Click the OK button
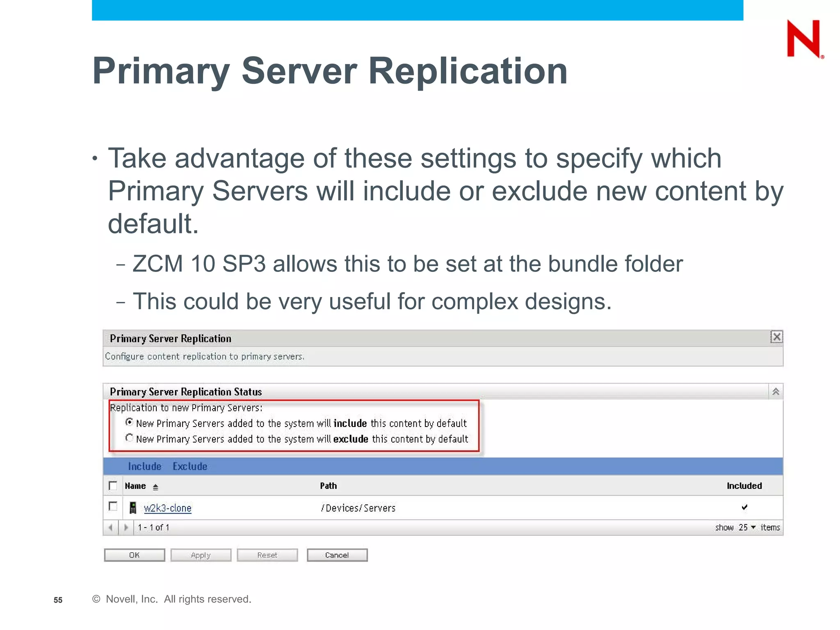The height and width of the screenshot is (630, 840). pos(135,555)
